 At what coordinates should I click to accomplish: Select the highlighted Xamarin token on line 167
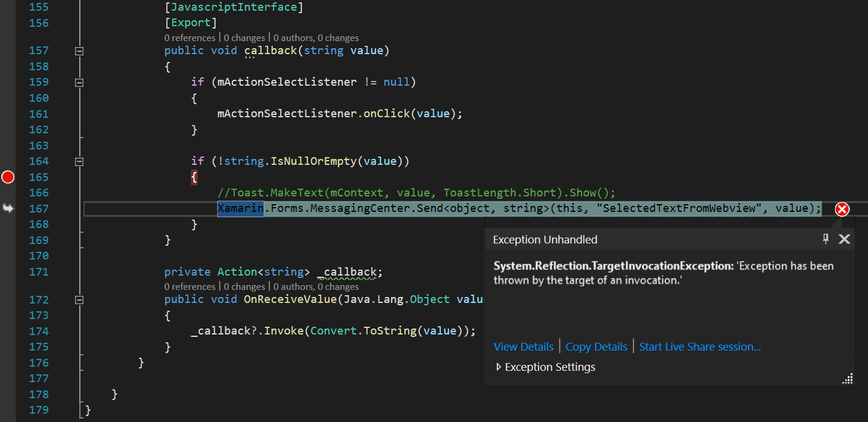[x=240, y=208]
